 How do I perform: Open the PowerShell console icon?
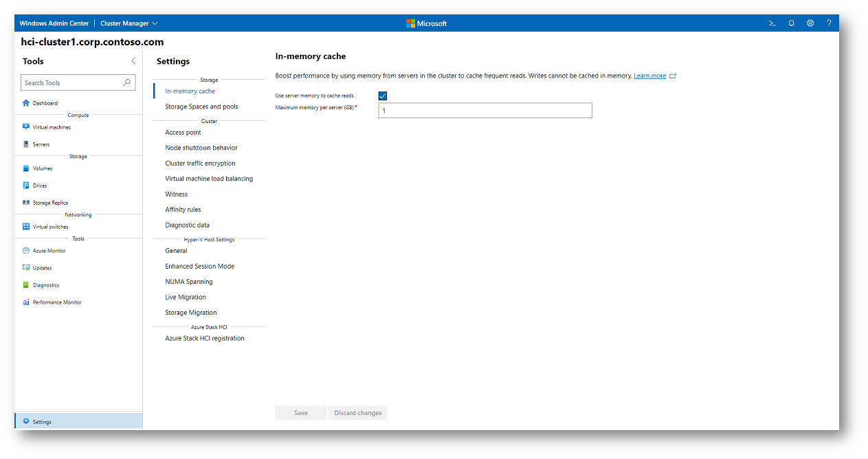click(772, 23)
